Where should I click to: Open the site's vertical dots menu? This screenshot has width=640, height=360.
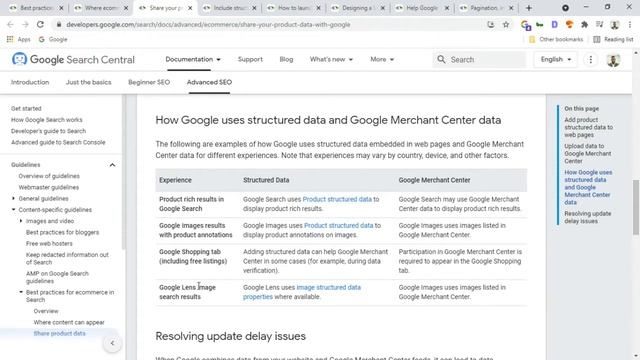point(590,60)
